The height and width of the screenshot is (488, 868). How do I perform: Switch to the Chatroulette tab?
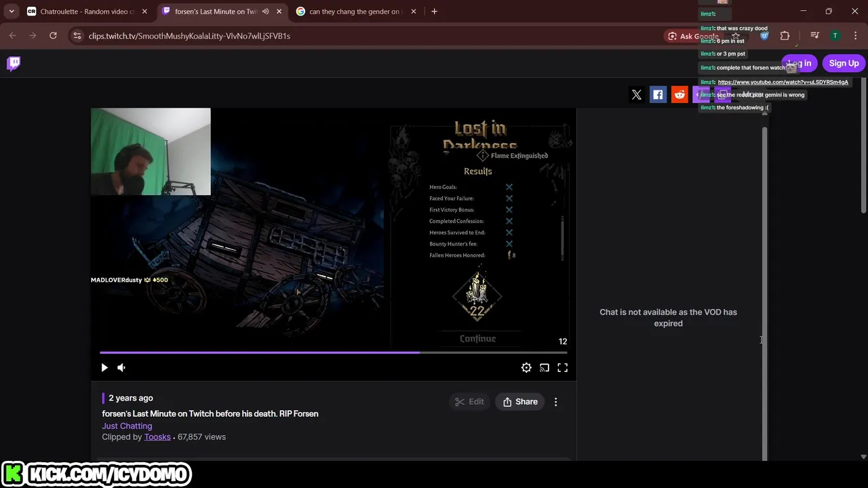click(x=86, y=12)
